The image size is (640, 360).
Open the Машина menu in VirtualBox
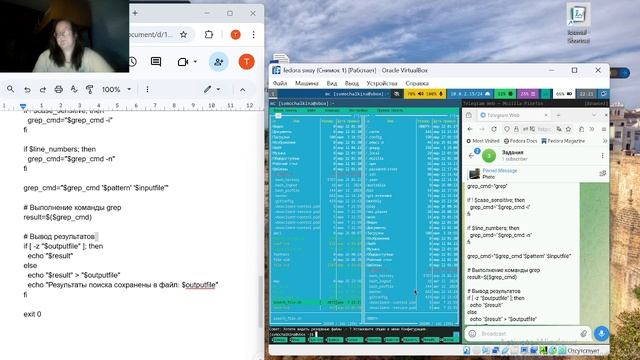307,83
